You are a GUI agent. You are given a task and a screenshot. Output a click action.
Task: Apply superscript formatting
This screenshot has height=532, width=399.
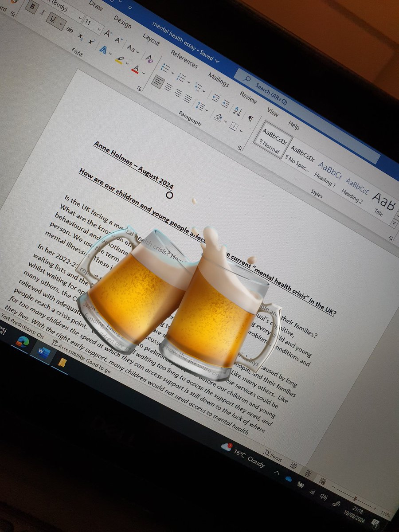[91, 42]
